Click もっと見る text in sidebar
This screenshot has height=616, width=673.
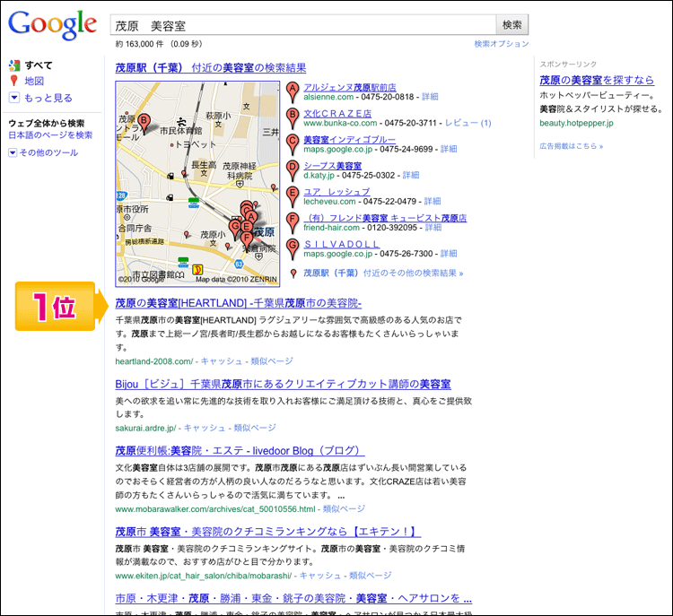point(48,98)
